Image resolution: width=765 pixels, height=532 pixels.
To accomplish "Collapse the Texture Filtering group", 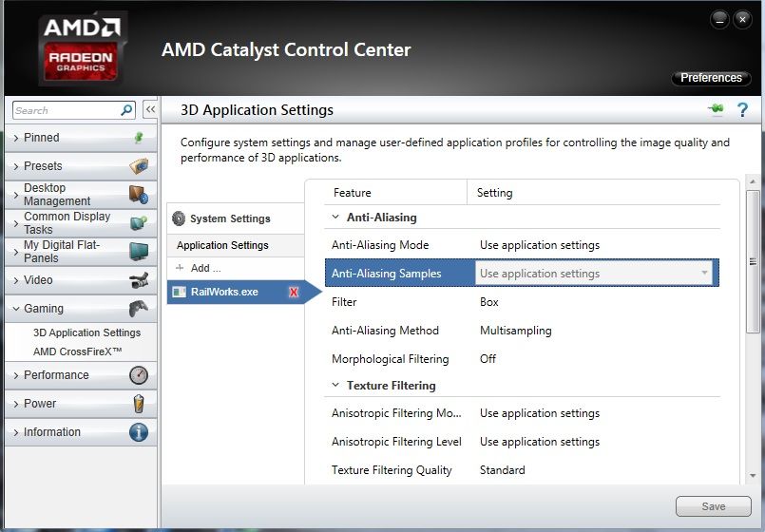I will [335, 385].
